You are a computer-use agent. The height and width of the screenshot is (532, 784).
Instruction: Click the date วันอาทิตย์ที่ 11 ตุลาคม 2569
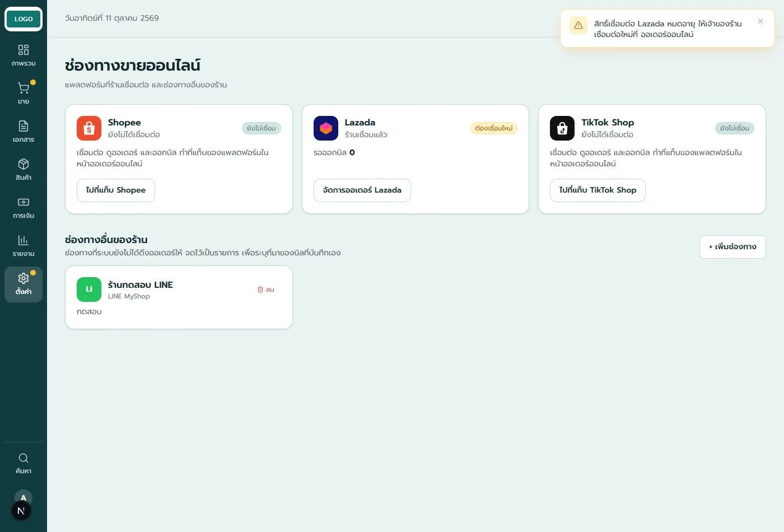[112, 18]
